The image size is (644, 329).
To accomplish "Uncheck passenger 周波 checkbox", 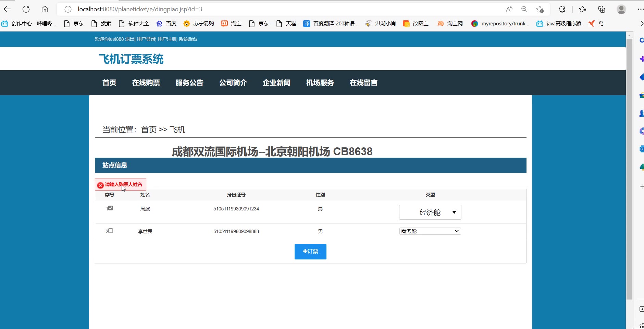I will [x=111, y=208].
